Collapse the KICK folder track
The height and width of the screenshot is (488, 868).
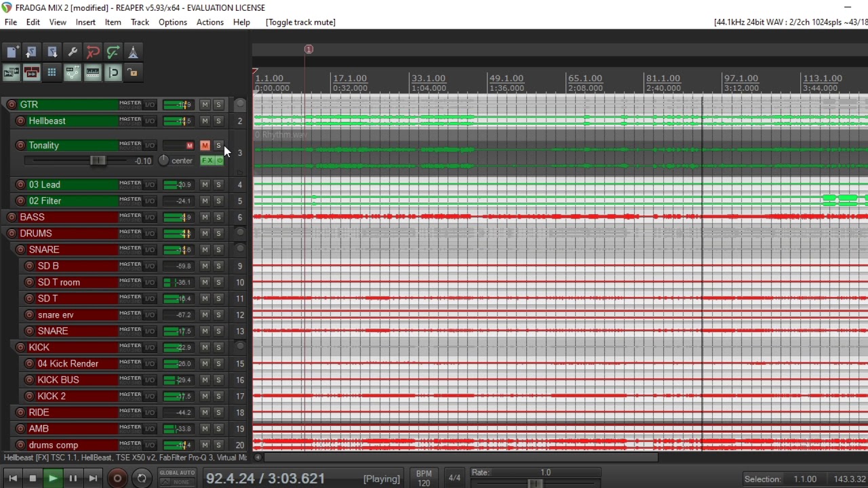point(239,347)
